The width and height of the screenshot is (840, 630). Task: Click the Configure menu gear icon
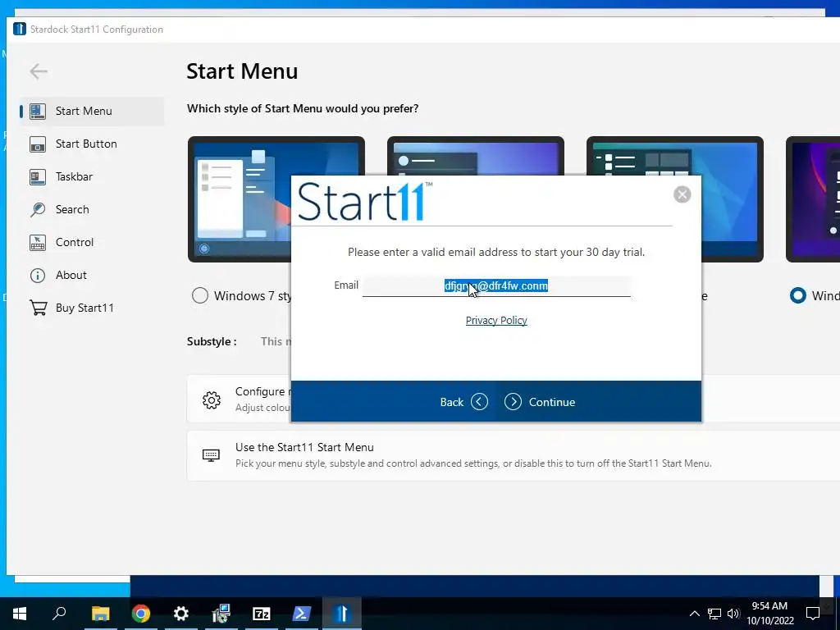tap(212, 399)
